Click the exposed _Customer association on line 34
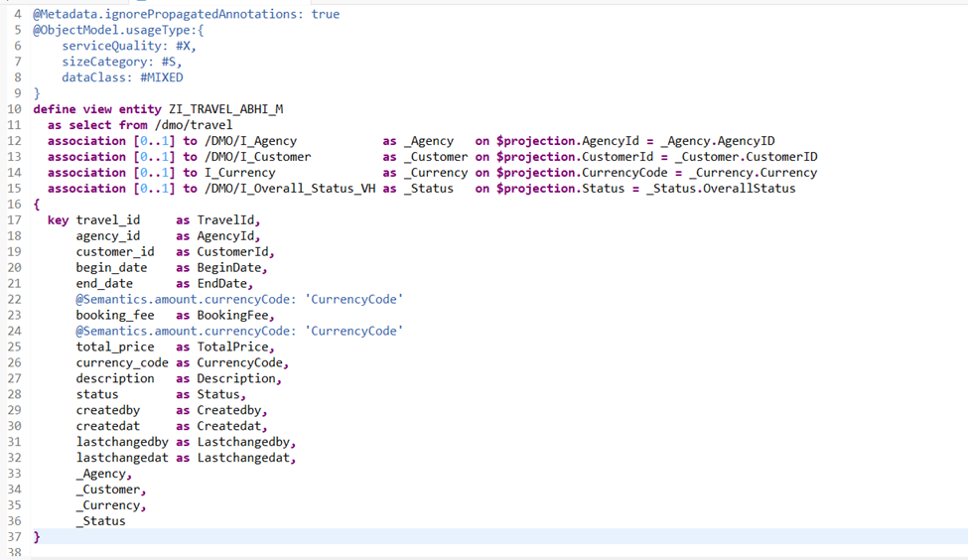This screenshot has height=560, width=968. point(108,490)
